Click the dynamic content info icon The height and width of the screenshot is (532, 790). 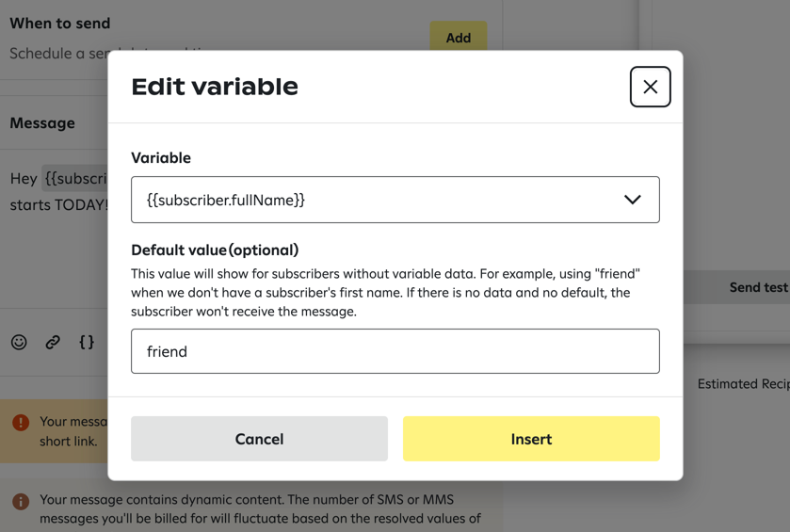click(21, 501)
